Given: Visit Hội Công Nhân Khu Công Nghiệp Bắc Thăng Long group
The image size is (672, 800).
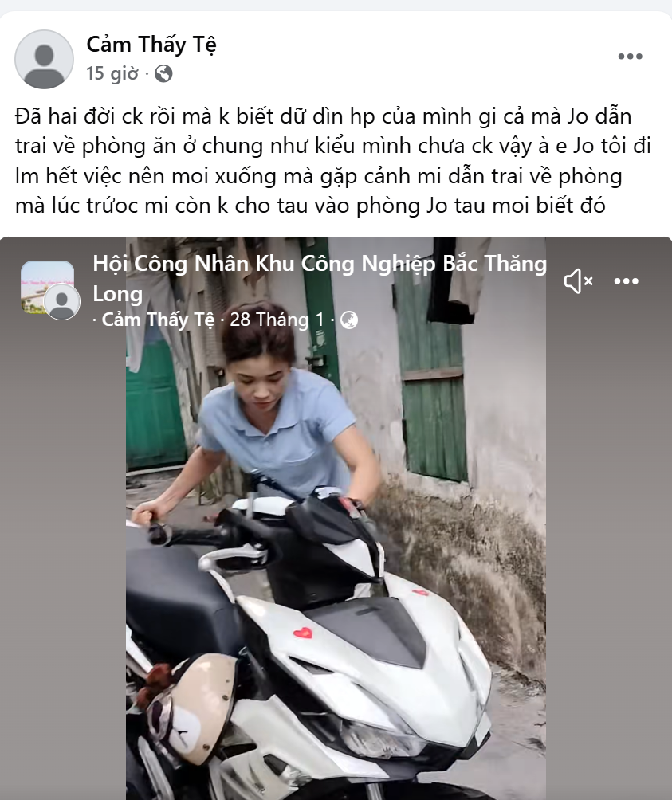Looking at the screenshot, I should (x=320, y=279).
